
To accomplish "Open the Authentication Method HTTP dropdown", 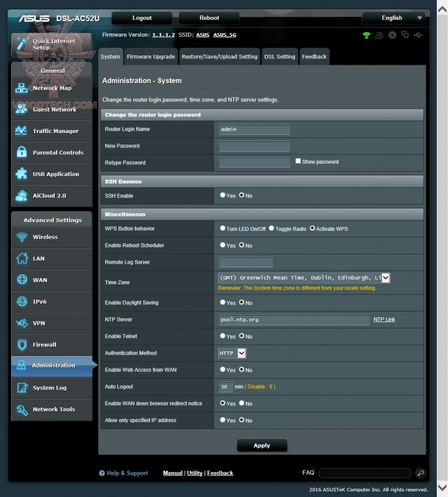I will [x=232, y=353].
